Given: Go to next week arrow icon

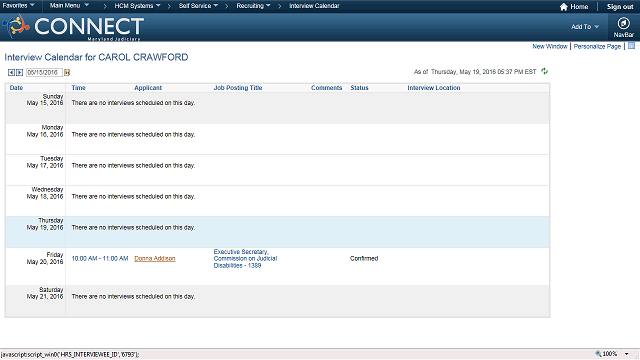Looking at the screenshot, I should pyautogui.click(x=19, y=72).
